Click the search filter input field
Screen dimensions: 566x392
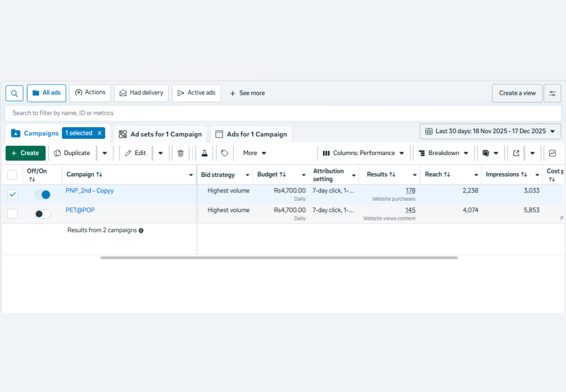click(x=283, y=113)
